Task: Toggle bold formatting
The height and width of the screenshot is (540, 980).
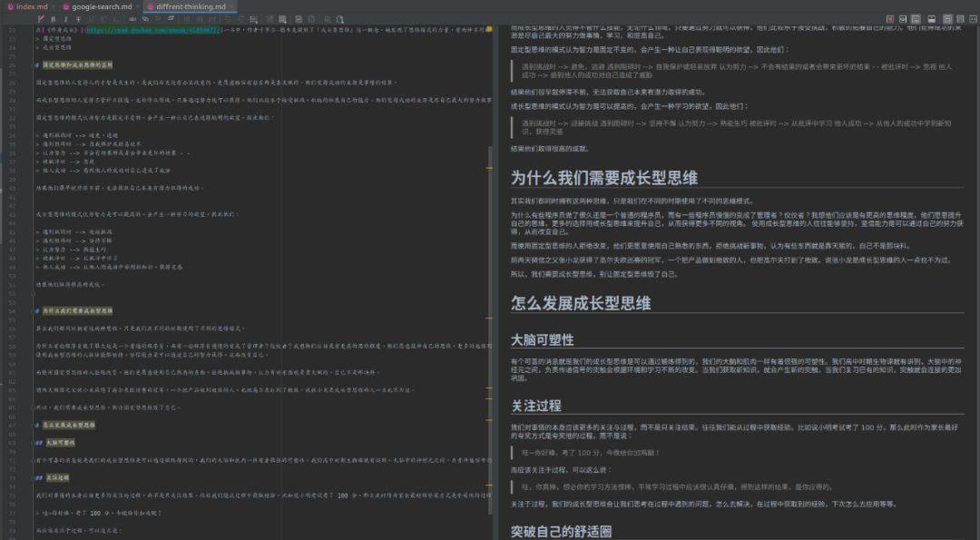Action: point(54,19)
